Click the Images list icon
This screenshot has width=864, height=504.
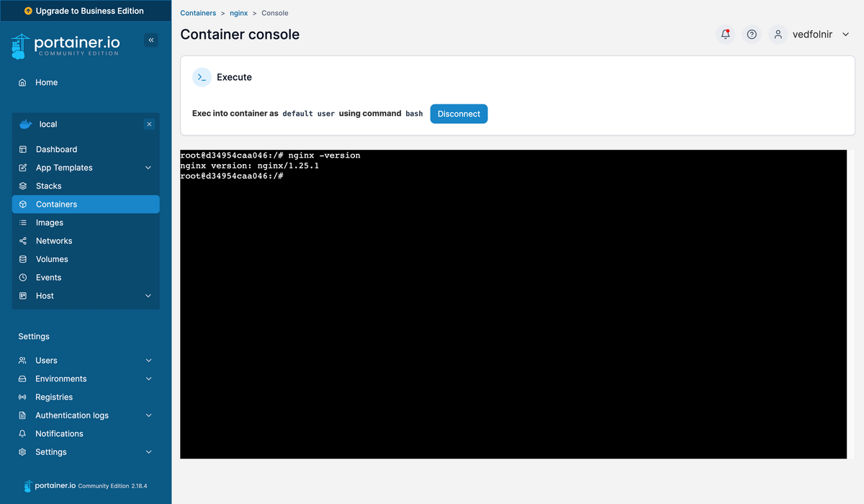coord(23,222)
